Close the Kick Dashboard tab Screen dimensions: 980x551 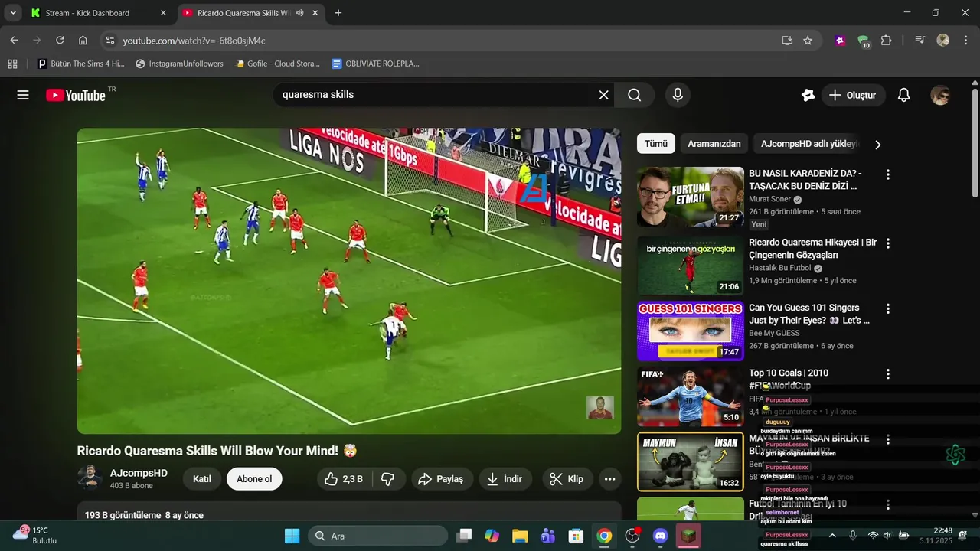(163, 13)
